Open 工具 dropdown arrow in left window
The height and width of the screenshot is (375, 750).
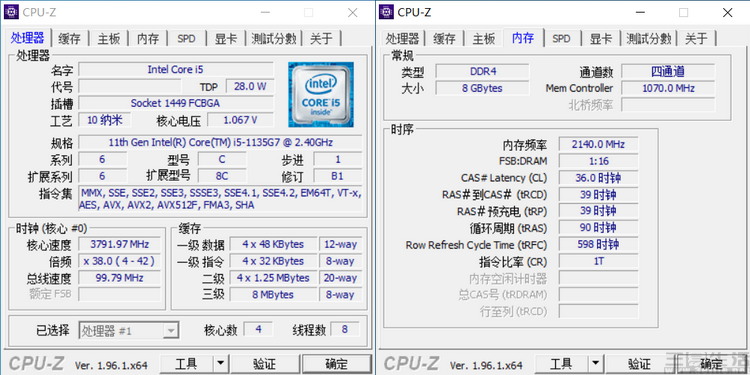click(220, 364)
